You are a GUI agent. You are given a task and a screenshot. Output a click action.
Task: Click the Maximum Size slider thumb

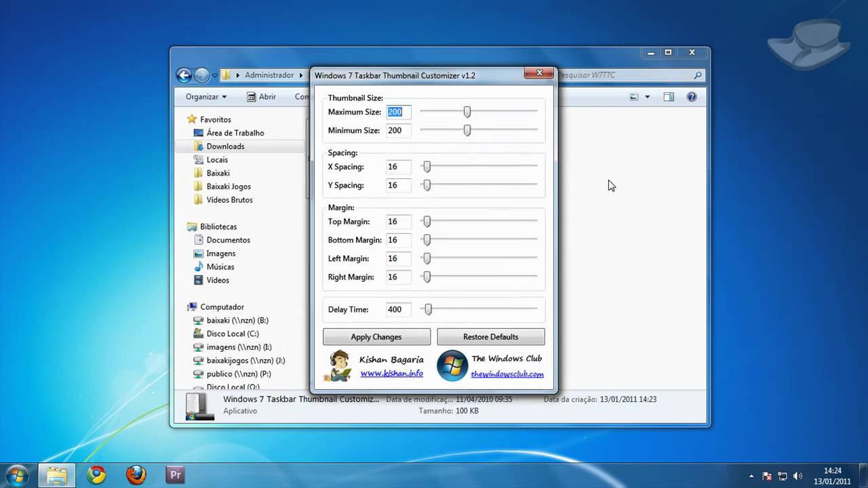pos(467,112)
